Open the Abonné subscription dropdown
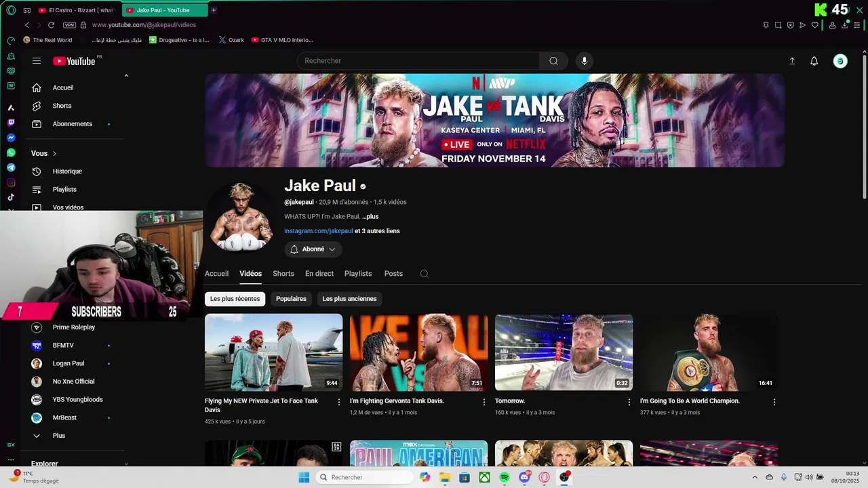The image size is (868, 488). click(x=313, y=249)
